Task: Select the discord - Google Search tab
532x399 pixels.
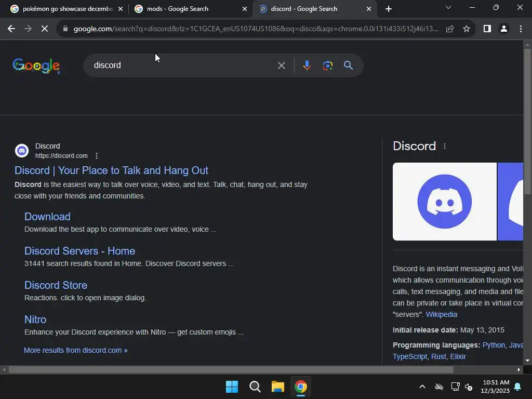Action: 314,9
